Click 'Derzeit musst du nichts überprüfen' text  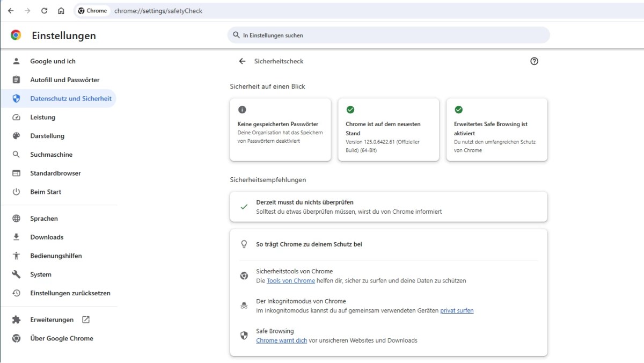pos(305,202)
